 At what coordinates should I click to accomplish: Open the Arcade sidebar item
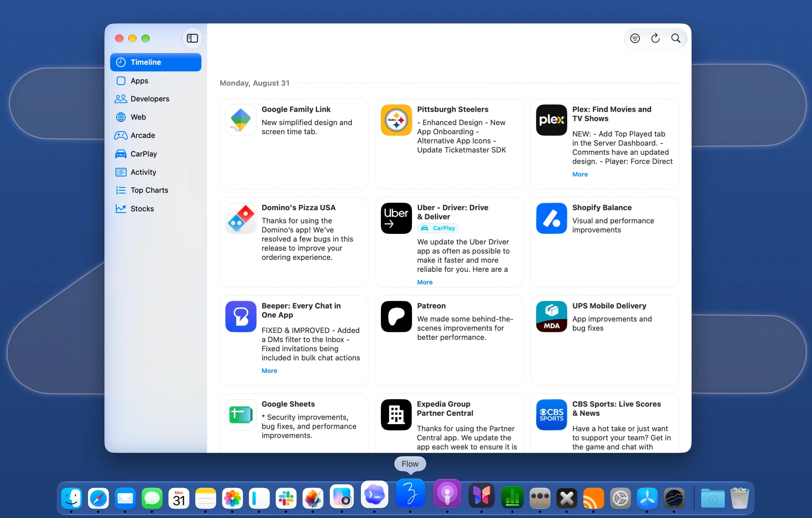155,135
